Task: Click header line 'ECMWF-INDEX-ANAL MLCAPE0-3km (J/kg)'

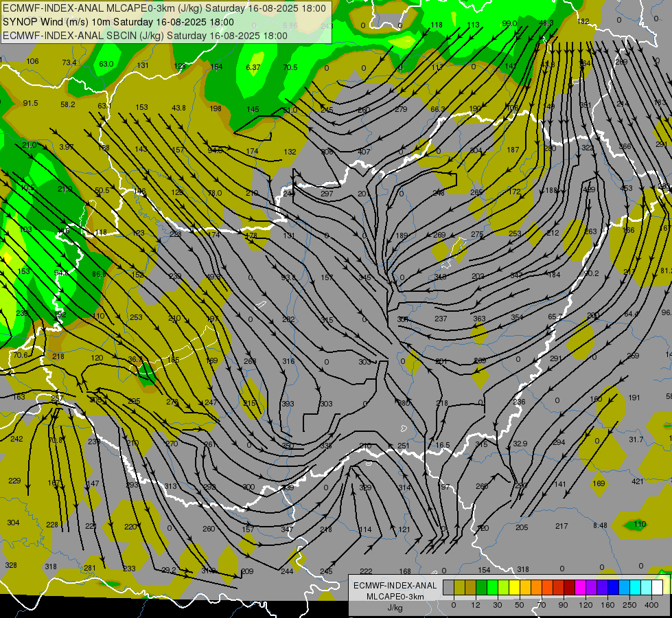Action: tap(104, 8)
